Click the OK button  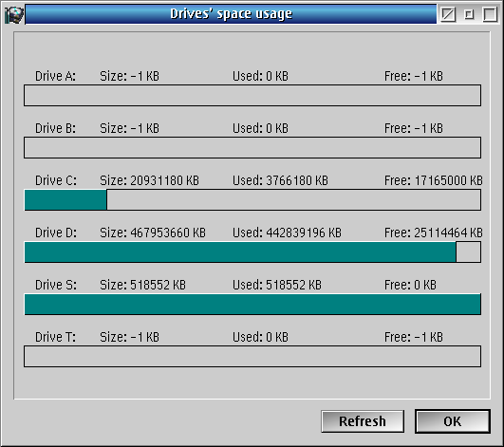[x=453, y=421]
